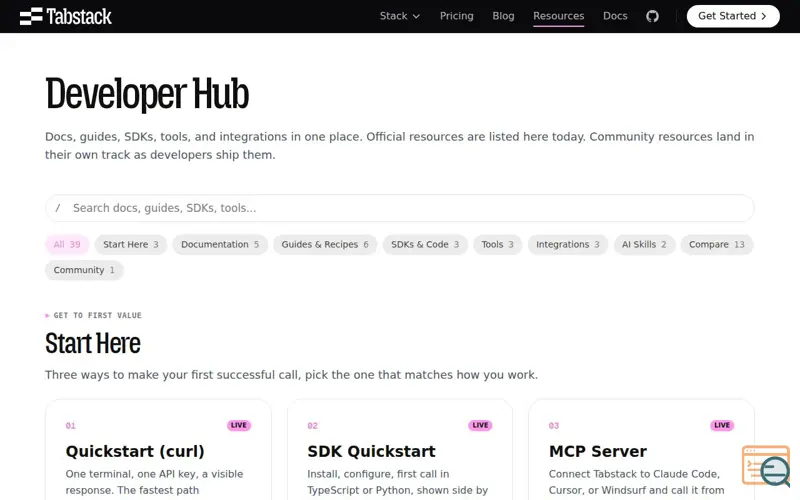Filter by Integrations chip
The image size is (800, 500).
pyautogui.click(x=567, y=244)
